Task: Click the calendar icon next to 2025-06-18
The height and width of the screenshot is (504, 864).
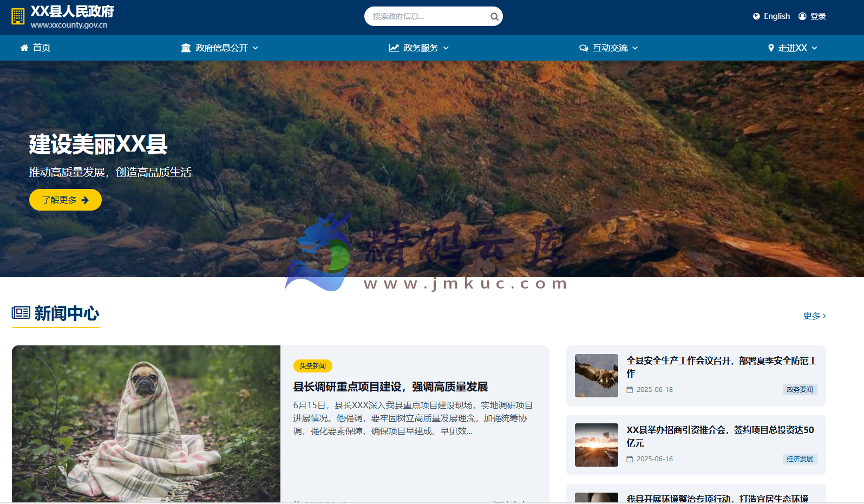Action: [x=630, y=390]
